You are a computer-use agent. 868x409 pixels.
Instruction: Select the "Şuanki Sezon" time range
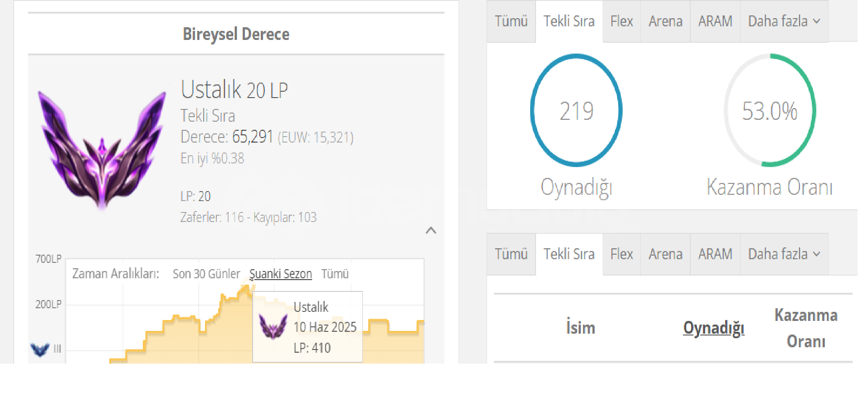[280, 274]
